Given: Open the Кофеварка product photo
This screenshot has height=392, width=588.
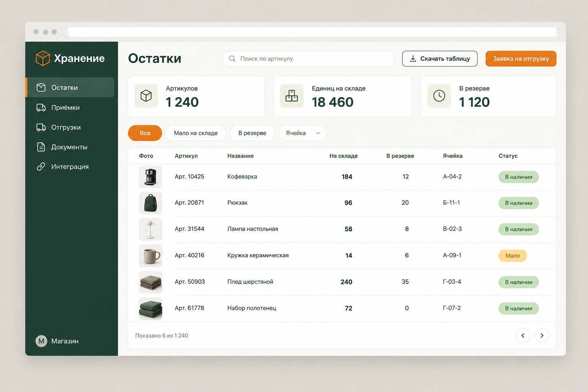Looking at the screenshot, I should tap(150, 177).
